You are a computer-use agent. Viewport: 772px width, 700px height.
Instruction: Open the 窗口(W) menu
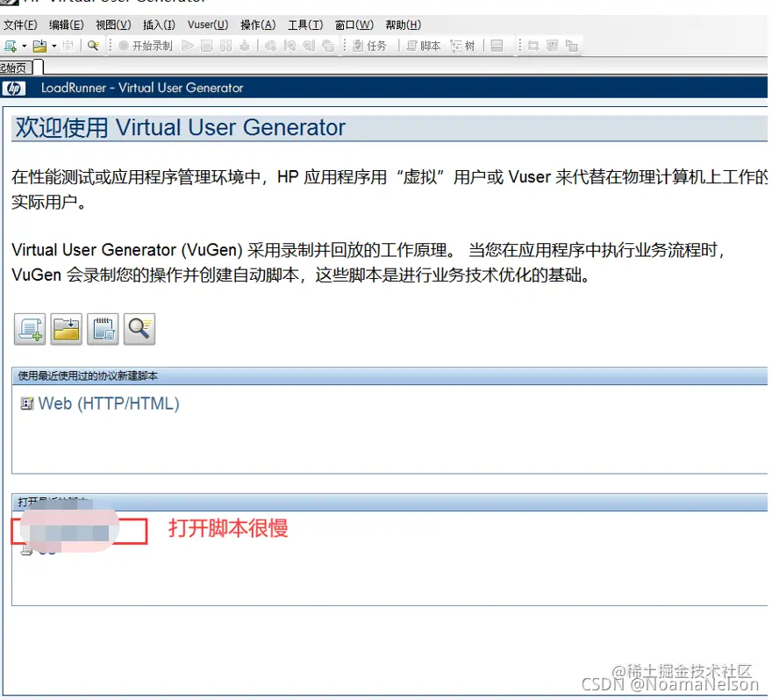[354, 25]
